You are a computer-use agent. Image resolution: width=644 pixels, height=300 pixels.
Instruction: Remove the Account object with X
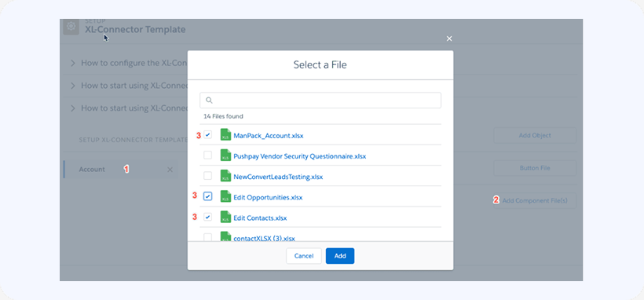pos(170,170)
